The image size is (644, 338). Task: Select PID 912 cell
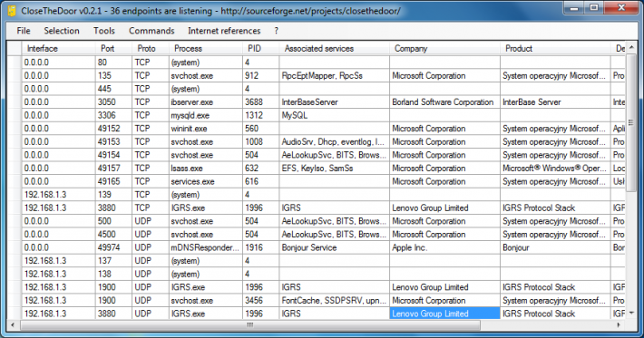[x=261, y=75]
